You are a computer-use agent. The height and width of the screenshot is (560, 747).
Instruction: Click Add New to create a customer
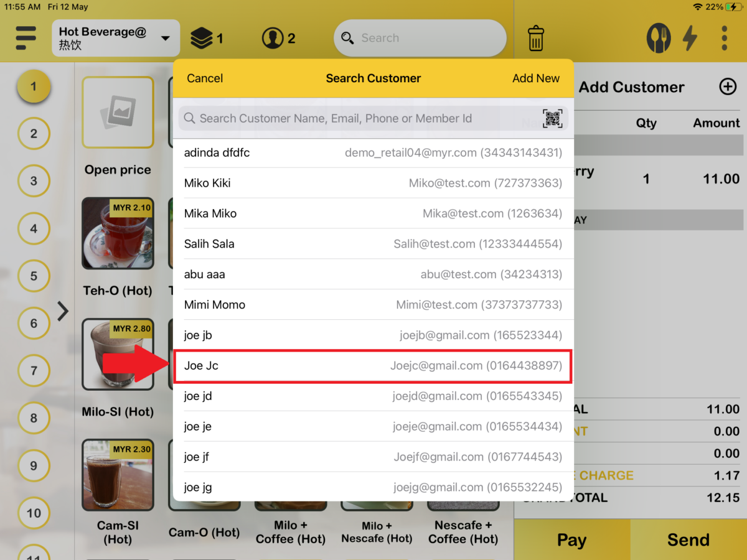pyautogui.click(x=536, y=78)
